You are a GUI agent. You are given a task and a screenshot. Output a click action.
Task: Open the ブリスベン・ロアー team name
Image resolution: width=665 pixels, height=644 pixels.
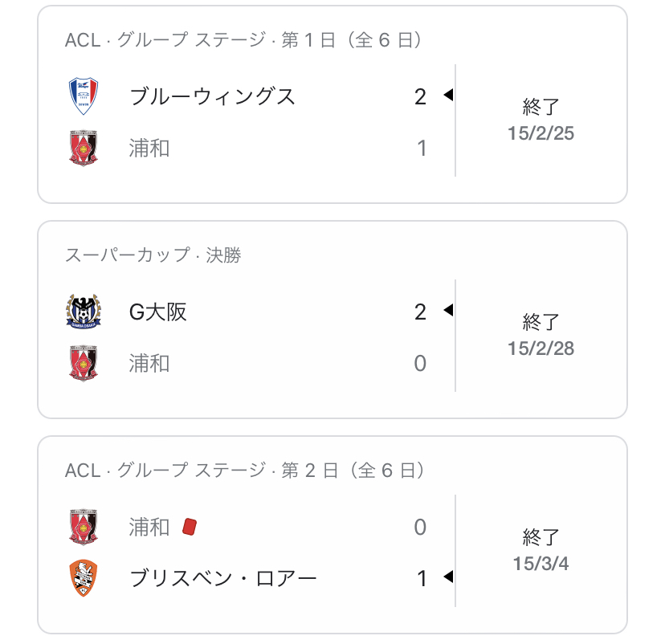tap(223, 578)
